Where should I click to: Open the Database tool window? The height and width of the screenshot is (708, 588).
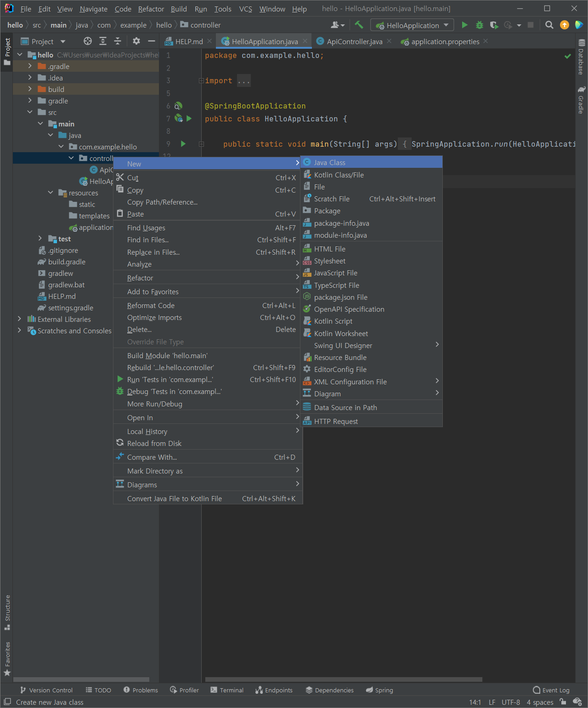point(581,57)
